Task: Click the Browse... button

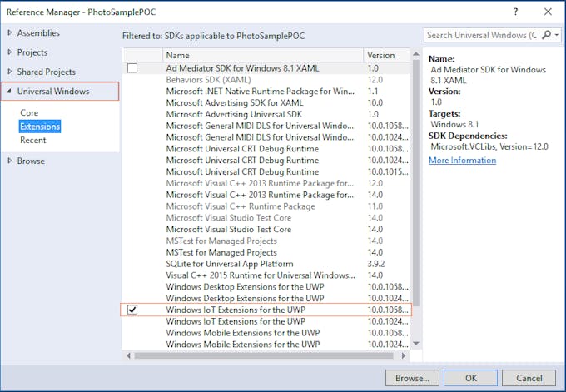Action: (412, 378)
